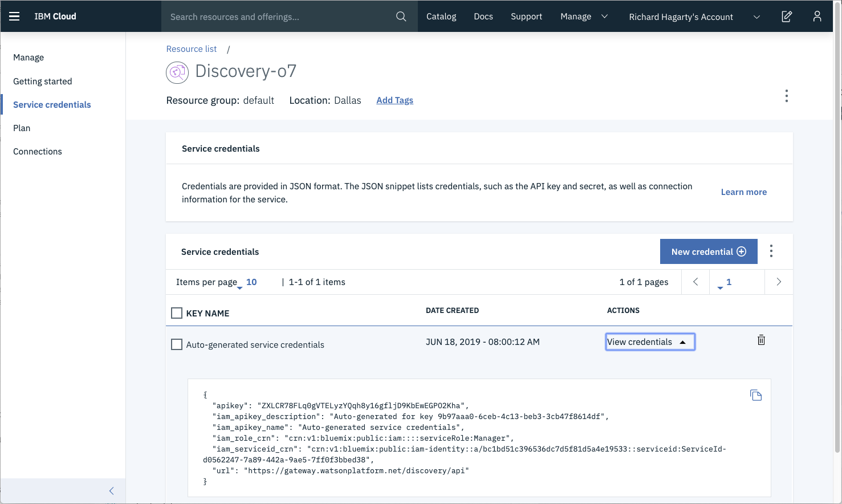Check the Auto-generated service credentials row
Image resolution: width=842 pixels, height=504 pixels.
click(177, 344)
